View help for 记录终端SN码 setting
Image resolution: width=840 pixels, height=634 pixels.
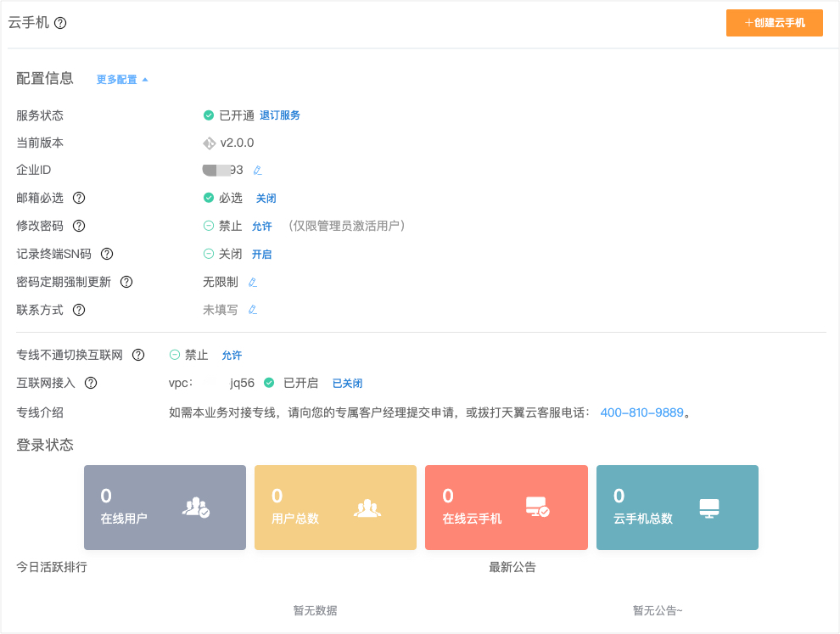pos(105,253)
